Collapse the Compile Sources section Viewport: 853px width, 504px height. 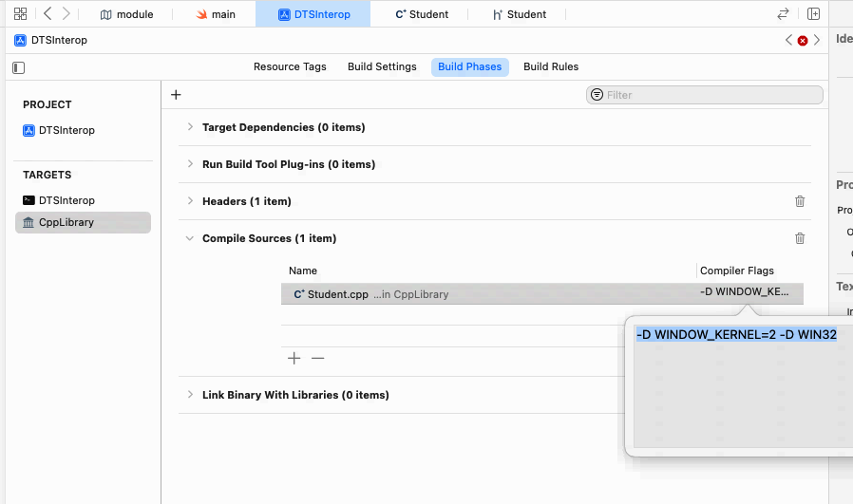point(190,238)
